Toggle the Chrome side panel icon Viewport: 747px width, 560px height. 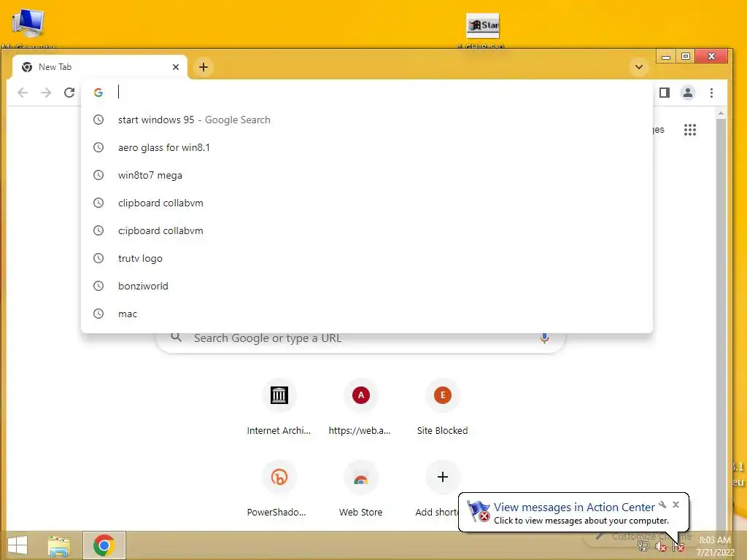[665, 93]
